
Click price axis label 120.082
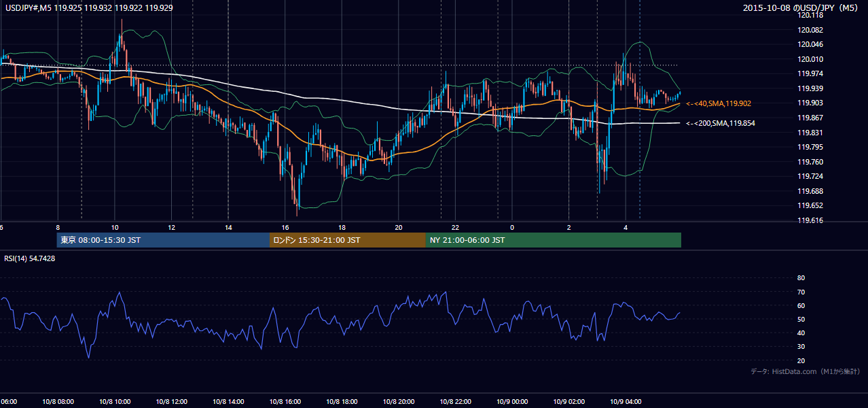point(809,30)
